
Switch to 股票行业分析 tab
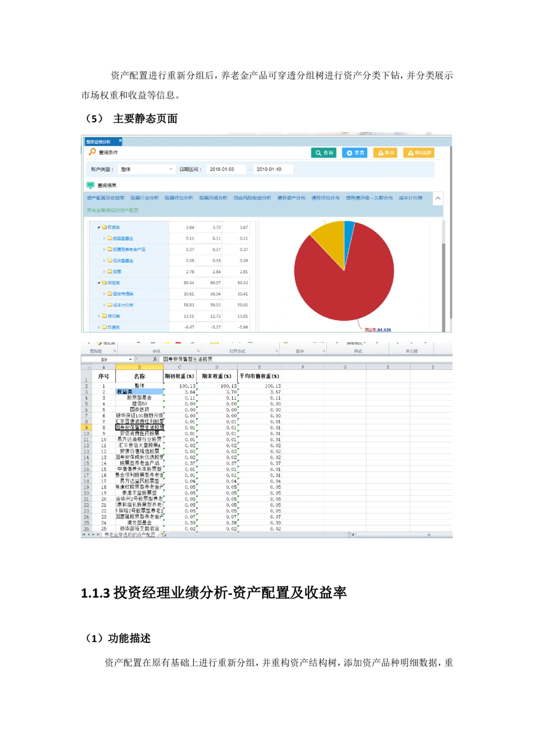click(x=144, y=198)
